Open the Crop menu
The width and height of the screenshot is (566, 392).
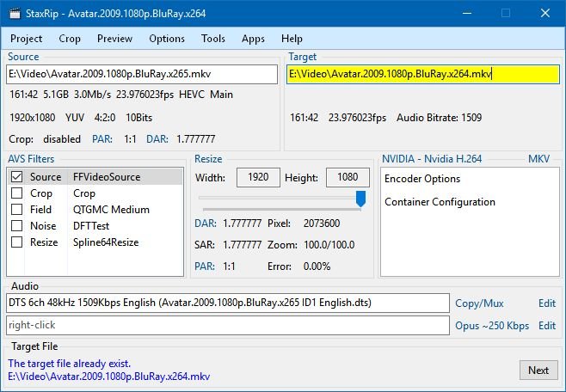[x=70, y=39]
